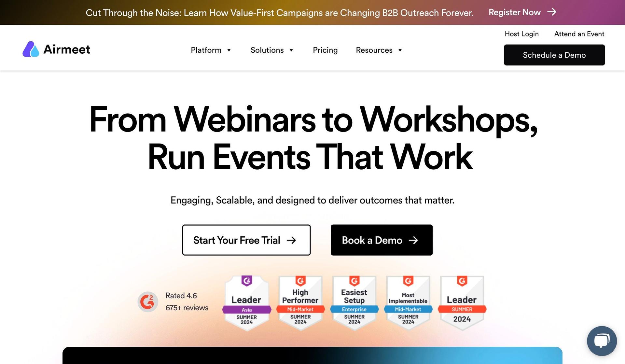
Task: Click the arrow in Book a Demo
Action: pyautogui.click(x=413, y=240)
